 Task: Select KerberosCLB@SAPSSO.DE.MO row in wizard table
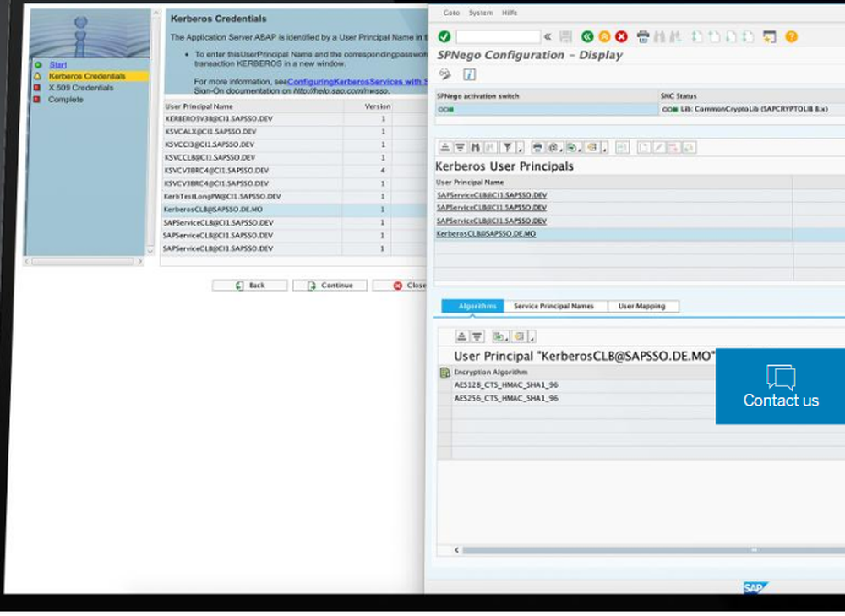click(x=295, y=210)
